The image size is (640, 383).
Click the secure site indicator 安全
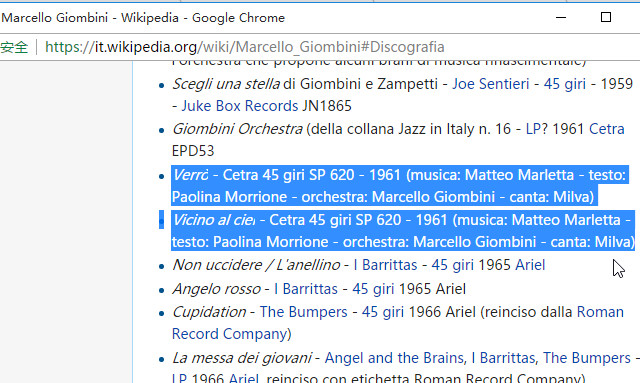(14, 47)
